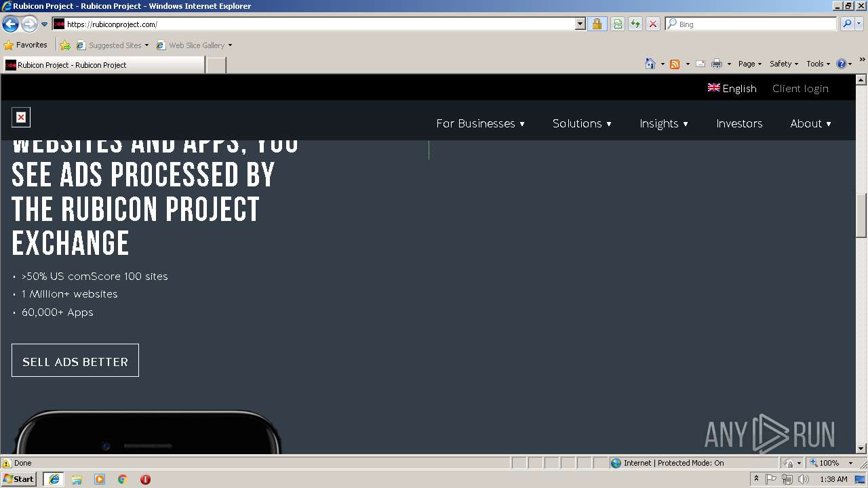The width and height of the screenshot is (868, 488).
Task: Expand the Home button dropdown arrow
Action: click(663, 64)
